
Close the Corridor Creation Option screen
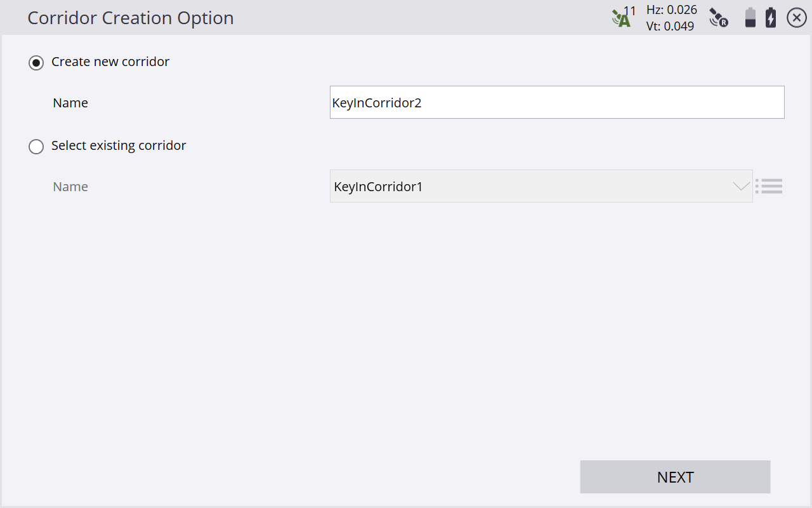coord(797,18)
